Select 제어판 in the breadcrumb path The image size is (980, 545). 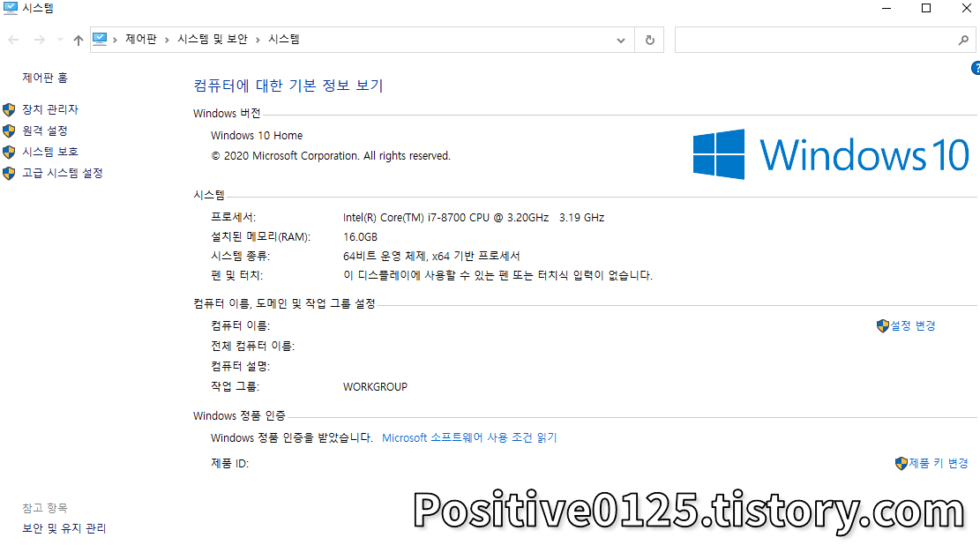tap(140, 39)
